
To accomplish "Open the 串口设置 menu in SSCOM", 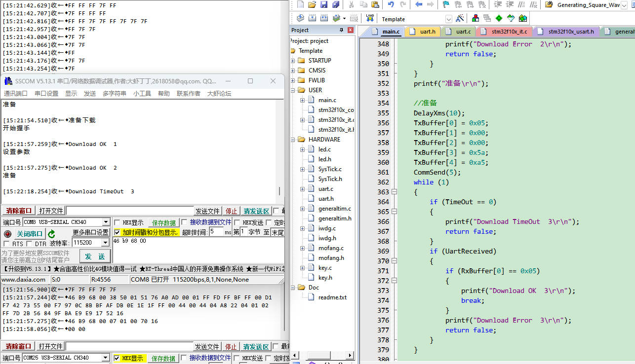I will [46, 93].
